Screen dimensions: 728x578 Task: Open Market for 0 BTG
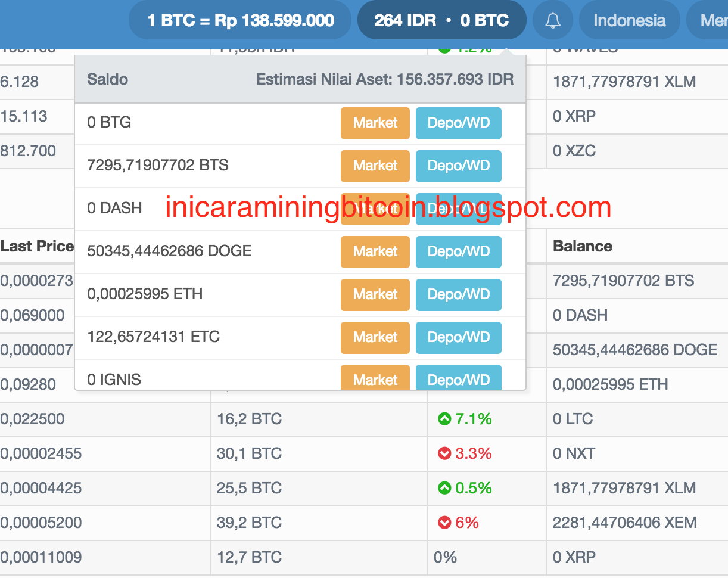tap(375, 123)
